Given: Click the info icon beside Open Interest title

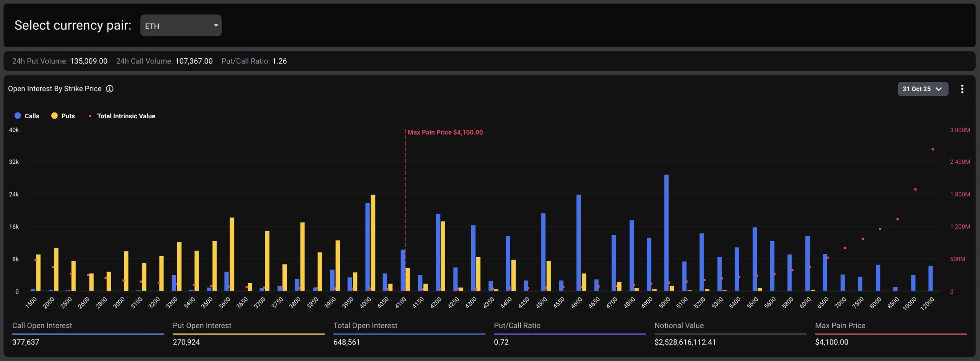Looking at the screenshot, I should point(109,89).
